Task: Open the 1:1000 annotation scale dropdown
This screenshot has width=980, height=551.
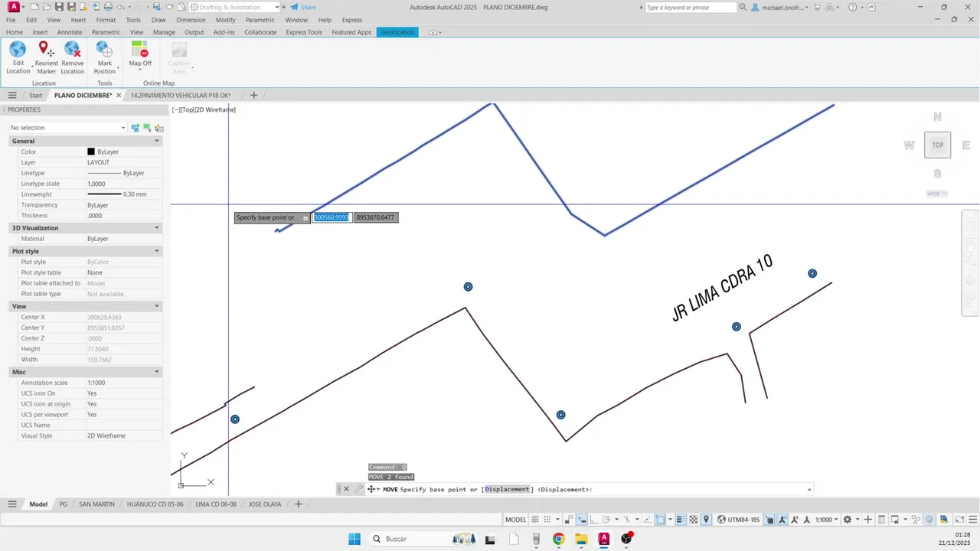Action: (826, 520)
